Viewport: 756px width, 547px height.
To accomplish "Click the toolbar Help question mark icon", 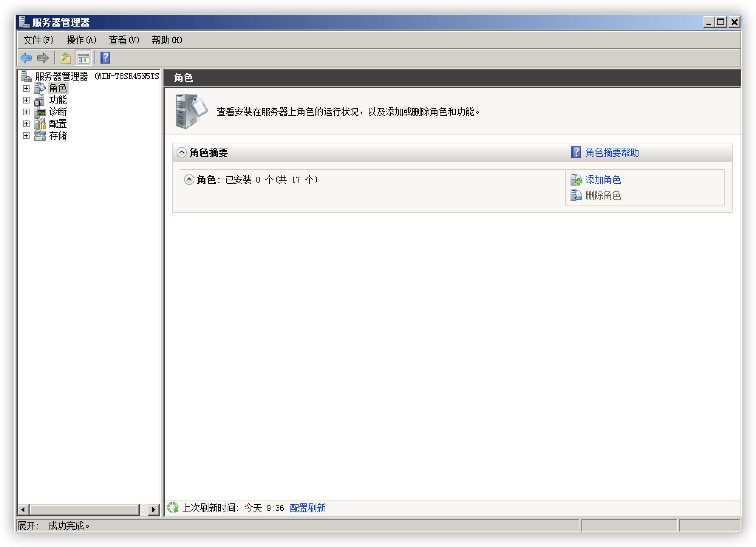I will pos(105,58).
